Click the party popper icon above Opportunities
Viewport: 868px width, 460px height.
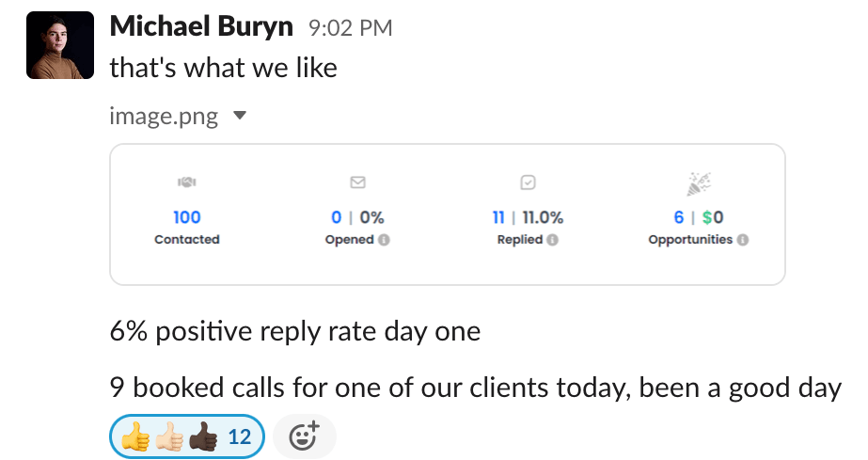pos(698,184)
